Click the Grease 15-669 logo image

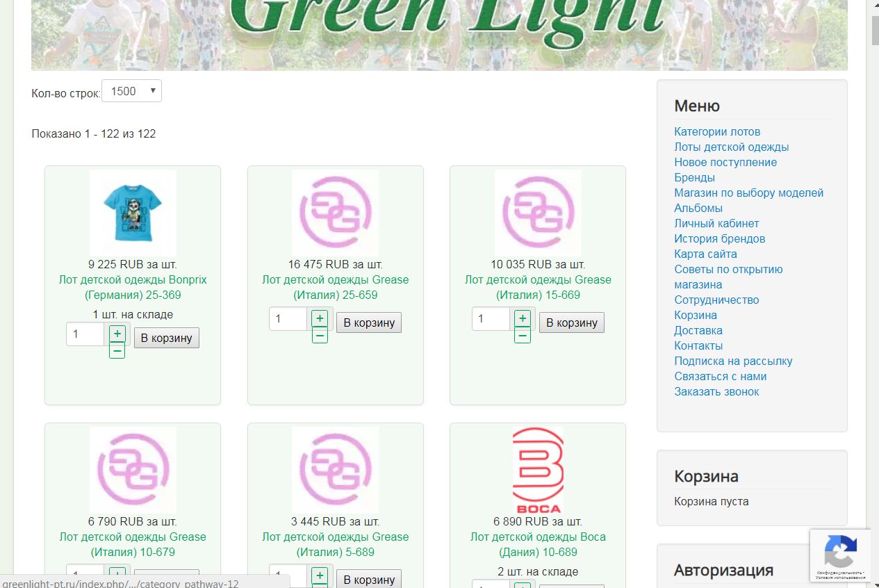[538, 213]
